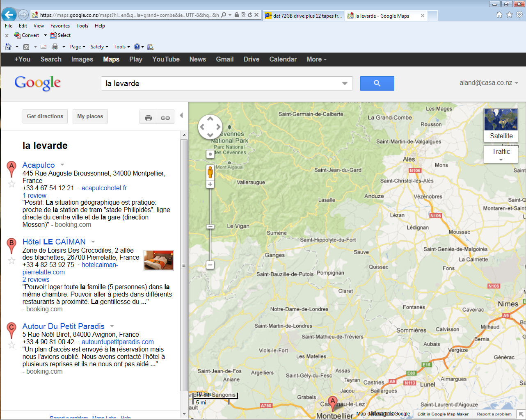
Task: Star the Autour Du Petit Paradis result
Action: pyautogui.click(x=11, y=345)
